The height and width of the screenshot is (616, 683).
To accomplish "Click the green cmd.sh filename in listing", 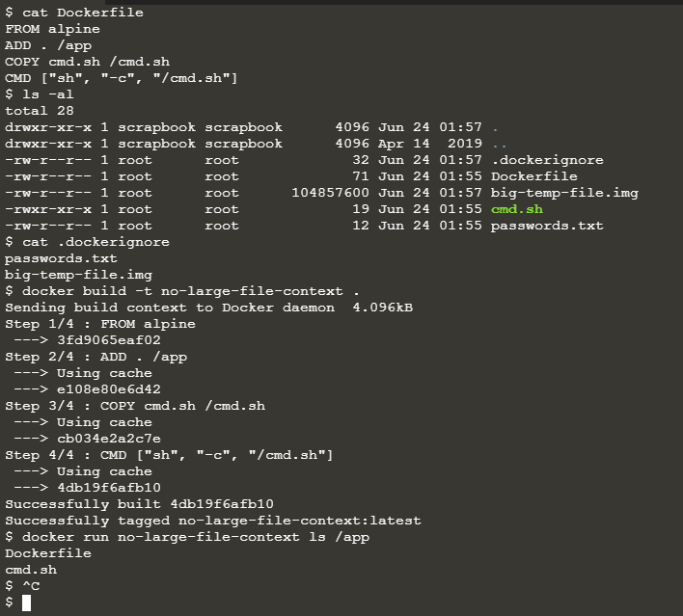I will click(x=517, y=209).
